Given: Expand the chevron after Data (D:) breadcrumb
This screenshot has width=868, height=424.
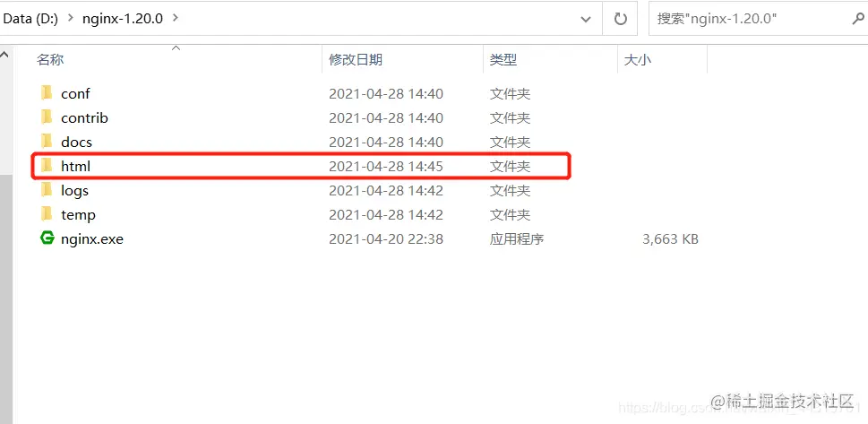Looking at the screenshot, I should pyautogui.click(x=70, y=18).
